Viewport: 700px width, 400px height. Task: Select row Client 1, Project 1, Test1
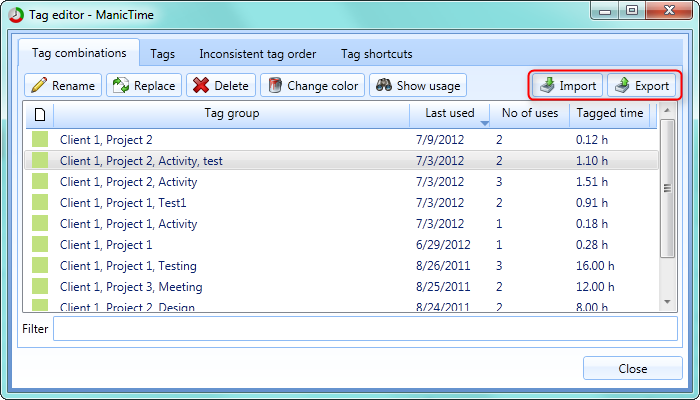[342, 203]
